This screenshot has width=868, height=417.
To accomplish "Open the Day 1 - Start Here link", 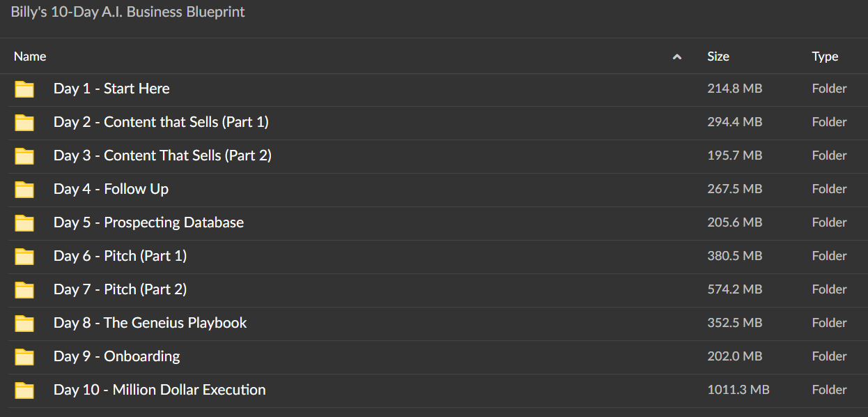I will (x=111, y=89).
